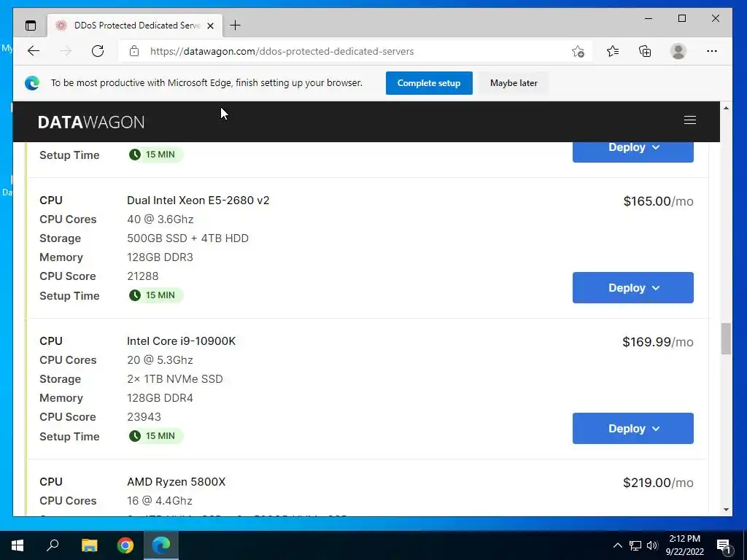The width and height of the screenshot is (747, 560).
Task: Open the volume control tray icon
Action: [x=652, y=545]
